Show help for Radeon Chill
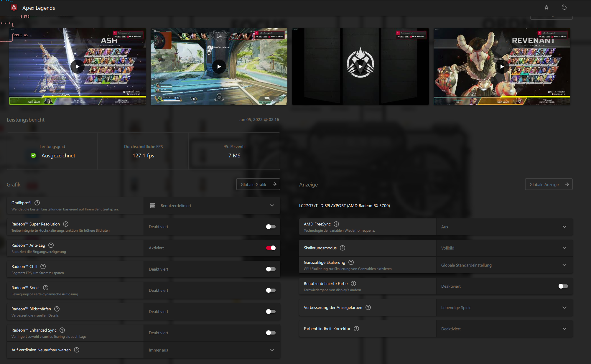 pos(43,266)
